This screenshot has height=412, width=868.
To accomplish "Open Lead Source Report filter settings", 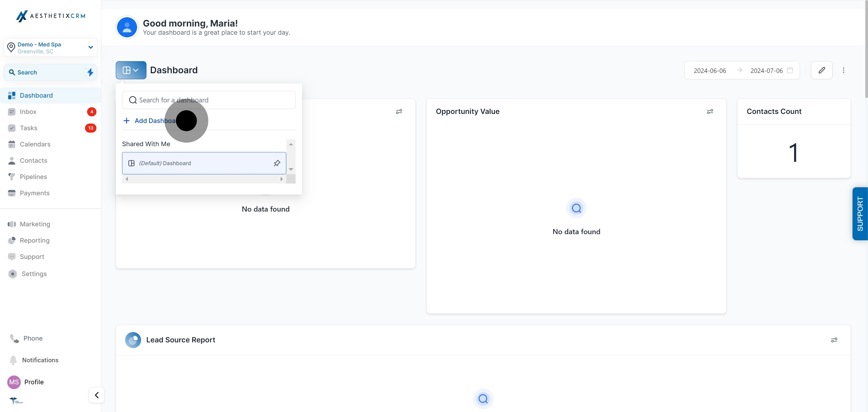I will (x=834, y=340).
